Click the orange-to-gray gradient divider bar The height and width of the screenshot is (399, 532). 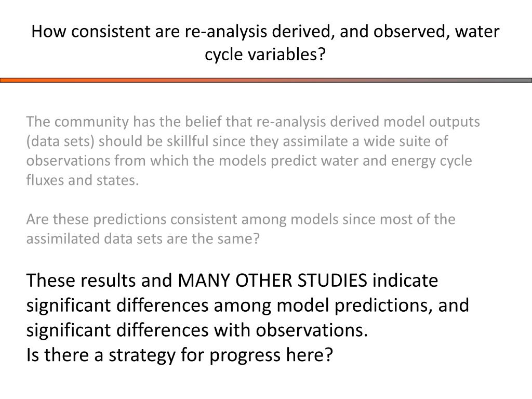point(266,81)
